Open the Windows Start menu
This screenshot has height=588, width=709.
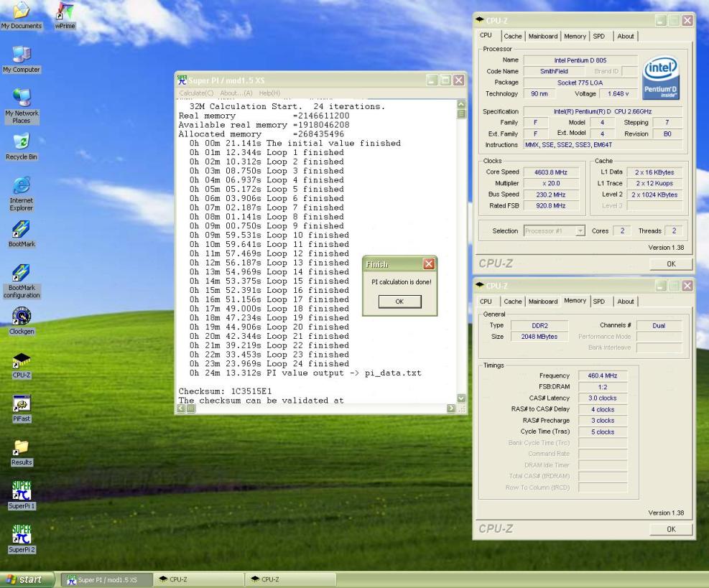(27, 579)
